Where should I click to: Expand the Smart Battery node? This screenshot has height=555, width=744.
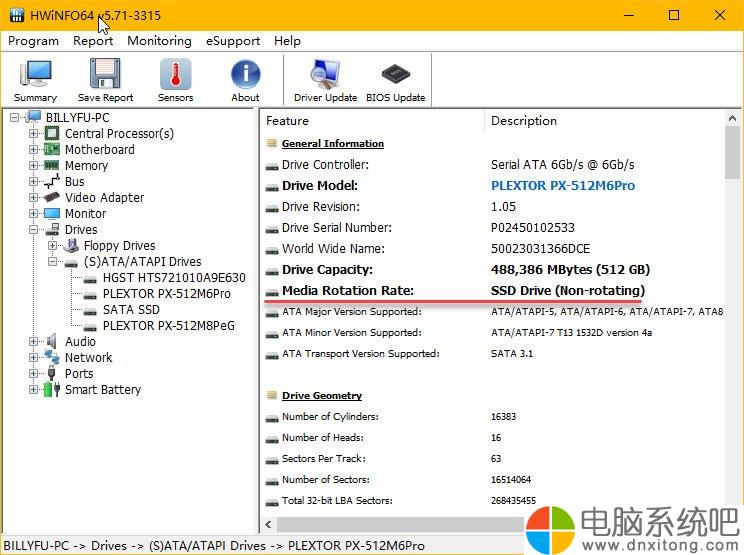pos(33,389)
